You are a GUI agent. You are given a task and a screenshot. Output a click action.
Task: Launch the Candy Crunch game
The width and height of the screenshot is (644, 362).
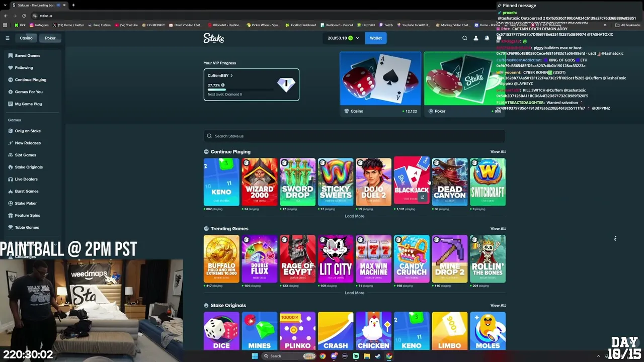(412, 259)
